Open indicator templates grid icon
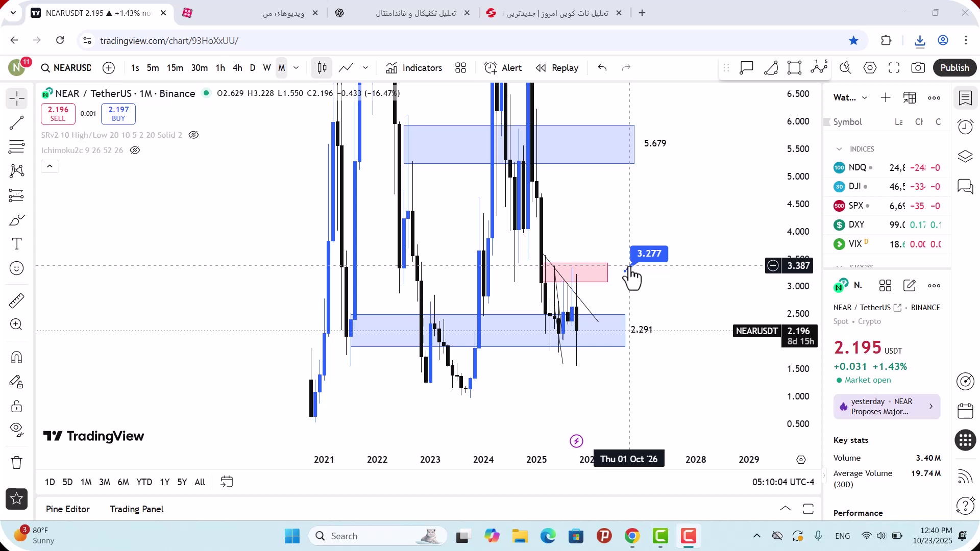Screen dimensions: 980x551 point(461,68)
